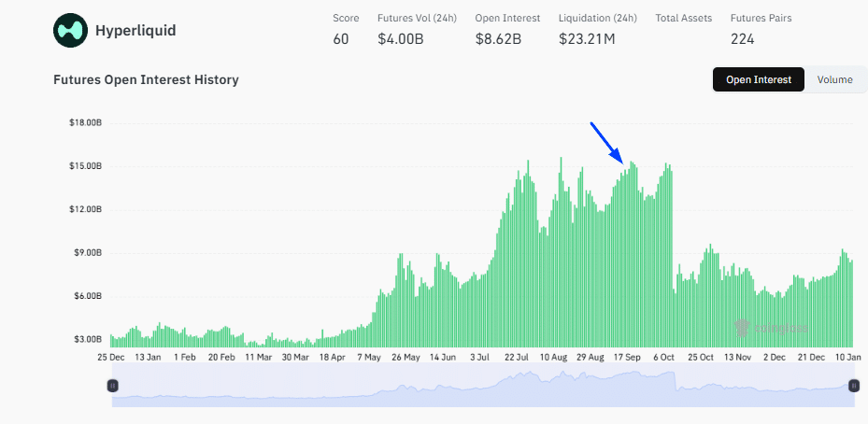Click the 29 Aug date label
Viewport: 868px width, 424px height.
click(x=591, y=358)
